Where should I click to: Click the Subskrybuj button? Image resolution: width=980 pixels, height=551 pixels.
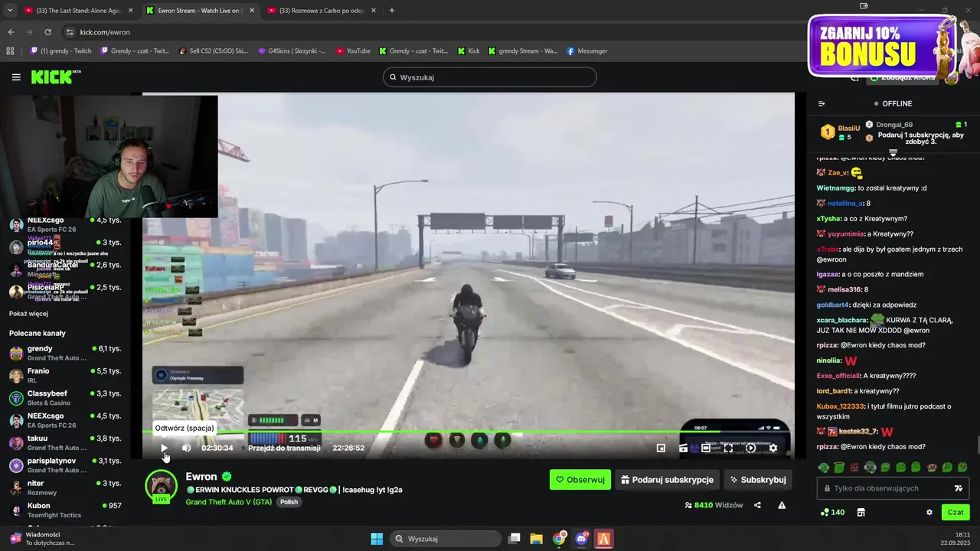(758, 480)
